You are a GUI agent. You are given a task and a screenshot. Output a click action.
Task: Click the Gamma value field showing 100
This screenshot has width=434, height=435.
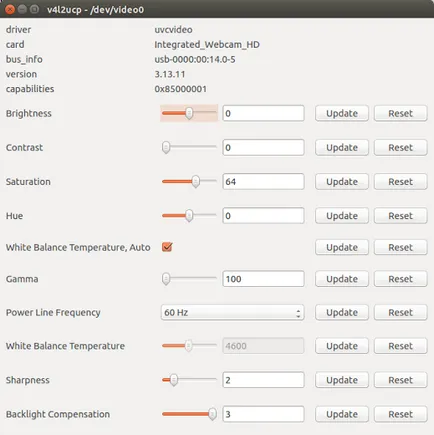pos(263,279)
